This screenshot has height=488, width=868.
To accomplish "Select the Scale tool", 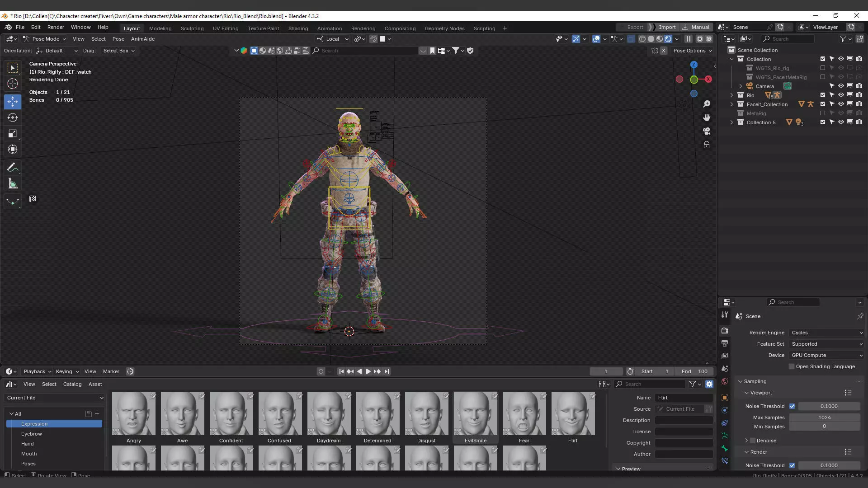I will (13, 133).
